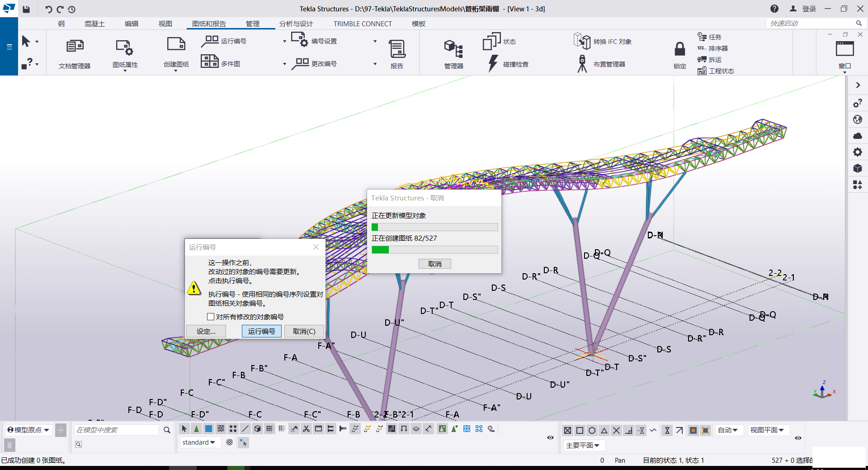Close the 运行编号 dialog with X
Viewport: 868px width, 470px height.
[x=316, y=247]
